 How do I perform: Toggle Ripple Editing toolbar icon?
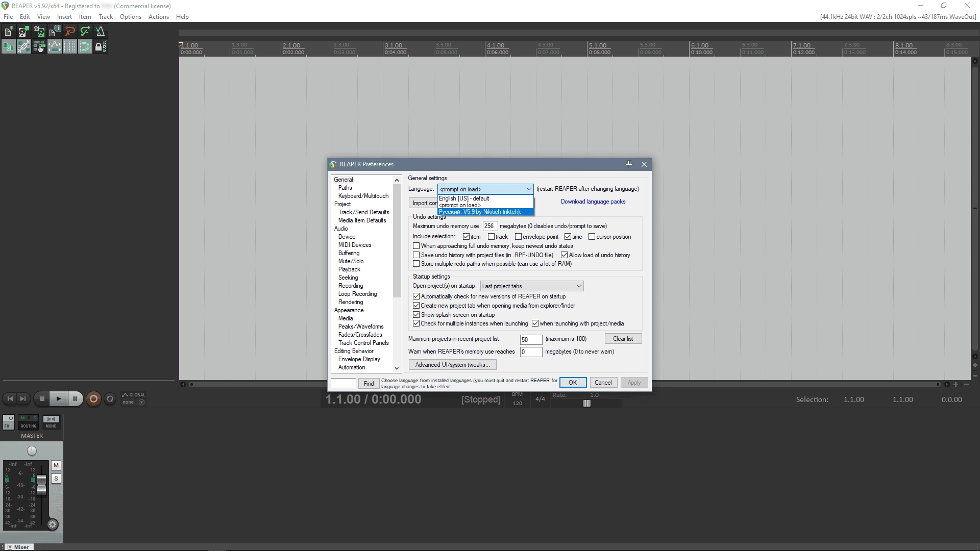tap(39, 47)
